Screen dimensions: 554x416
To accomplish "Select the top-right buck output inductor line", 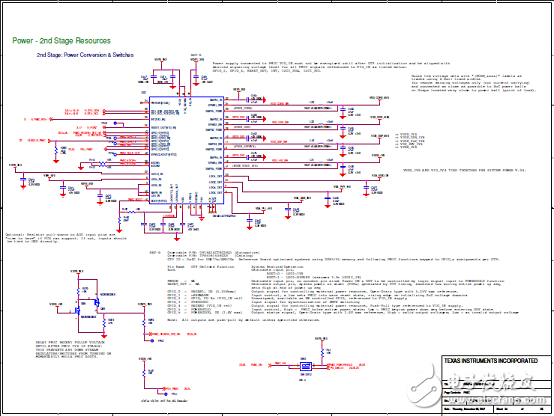I will pos(319,105).
